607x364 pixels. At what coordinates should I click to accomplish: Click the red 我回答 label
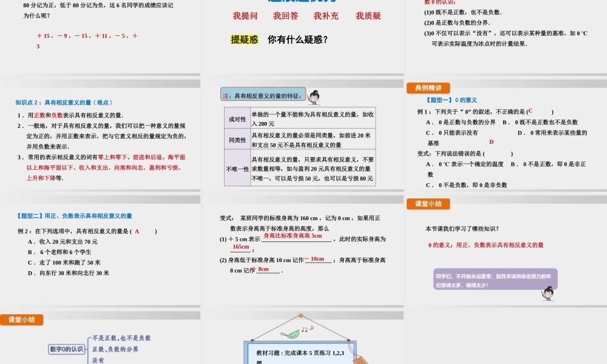pos(286,16)
